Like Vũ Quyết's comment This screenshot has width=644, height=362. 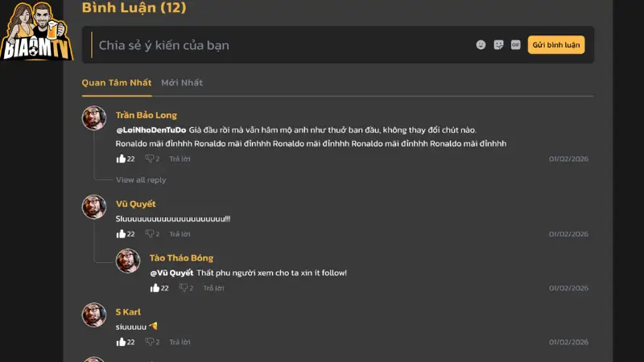(121, 234)
